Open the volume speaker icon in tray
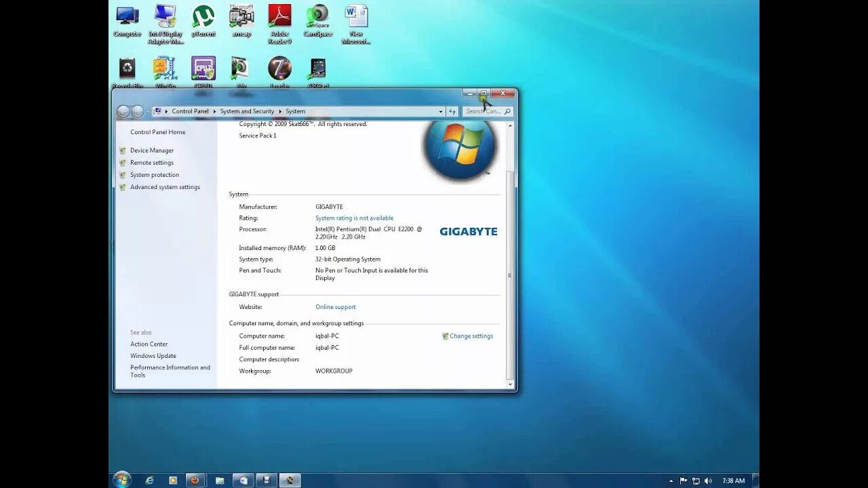The width and height of the screenshot is (868, 488). 708,481
